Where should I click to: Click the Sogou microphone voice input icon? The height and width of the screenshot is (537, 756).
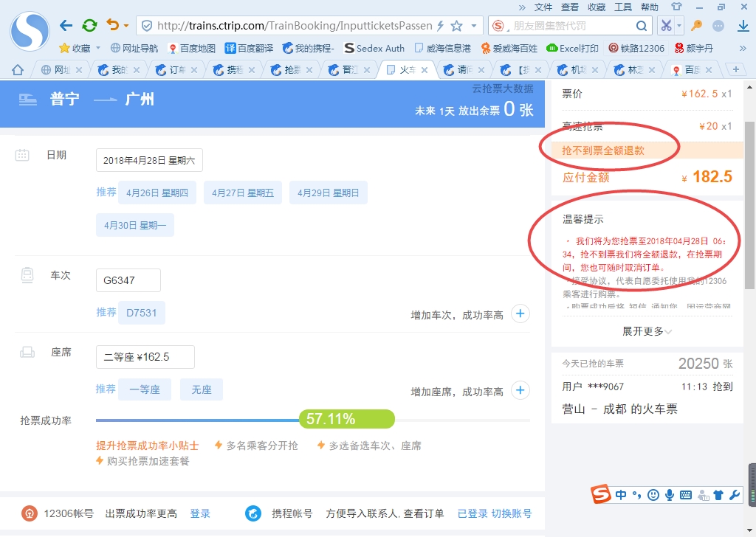(x=670, y=495)
